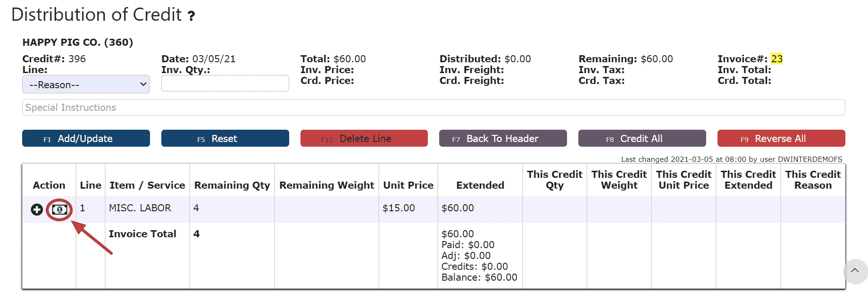This screenshot has width=868, height=300.
Task: Click the scroll-to-top chevron button
Action: coord(855,271)
